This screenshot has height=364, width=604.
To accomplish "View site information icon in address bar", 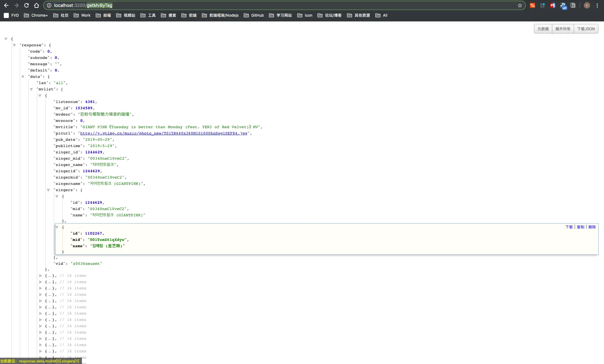I will click(x=49, y=5).
